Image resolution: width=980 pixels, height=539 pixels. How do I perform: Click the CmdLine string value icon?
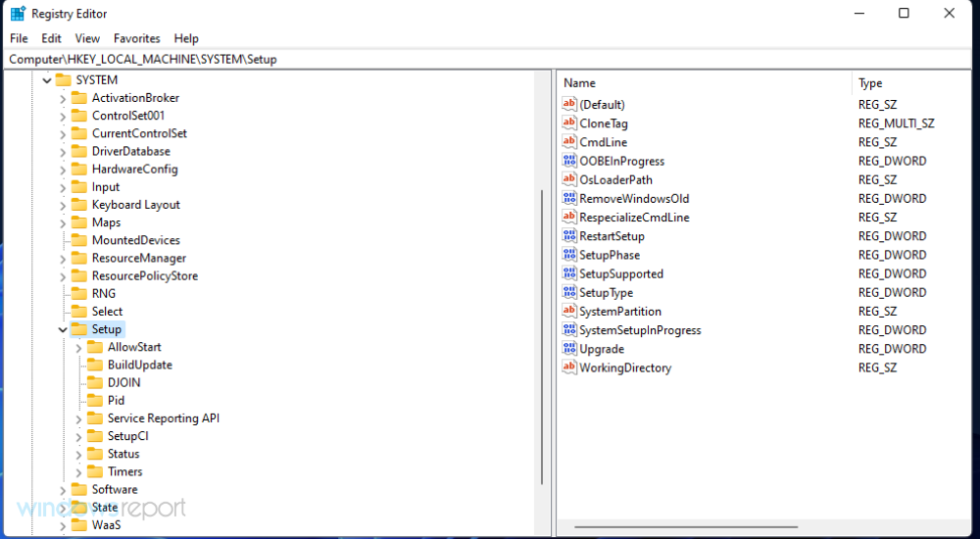569,142
